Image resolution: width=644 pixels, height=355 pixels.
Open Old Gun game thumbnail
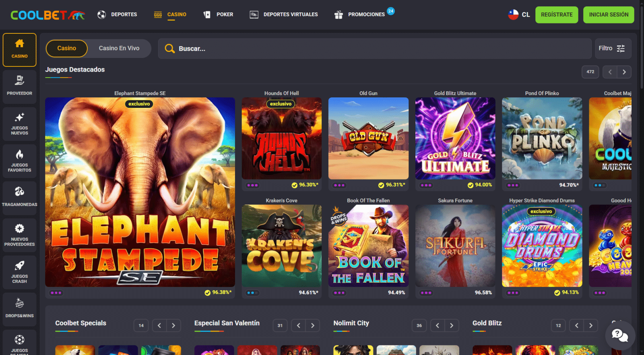(368, 138)
